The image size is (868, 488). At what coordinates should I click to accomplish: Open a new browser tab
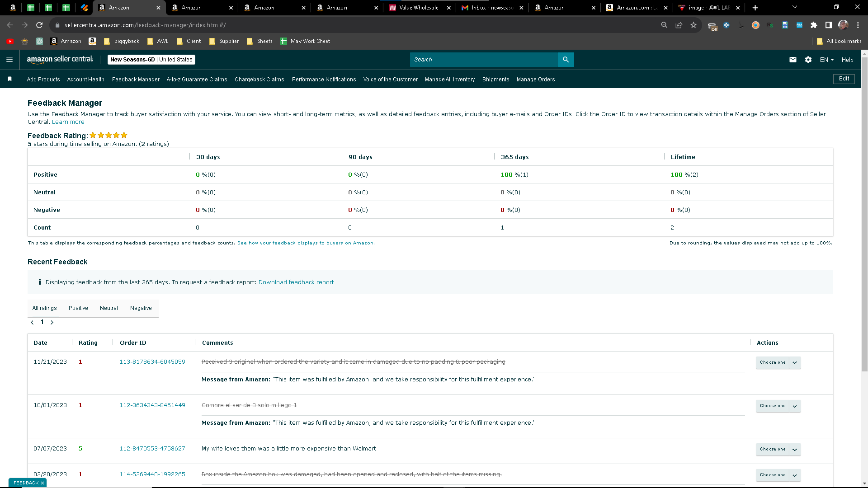(755, 8)
